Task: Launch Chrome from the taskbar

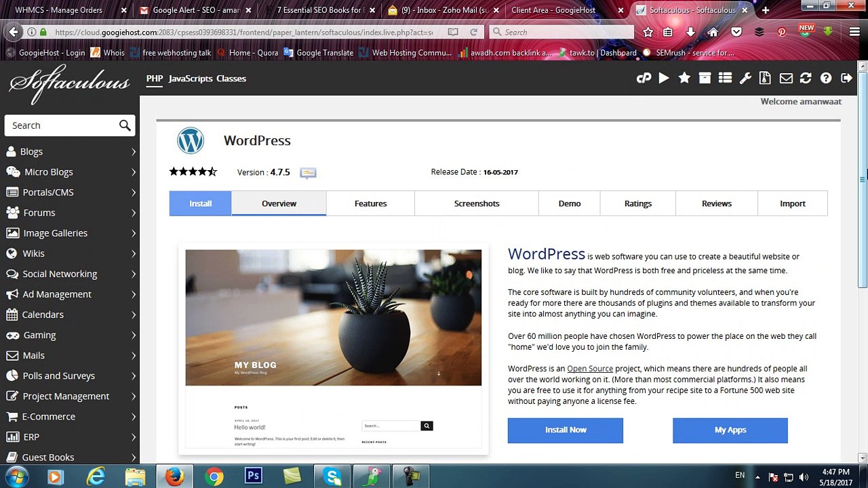Action: [214, 476]
